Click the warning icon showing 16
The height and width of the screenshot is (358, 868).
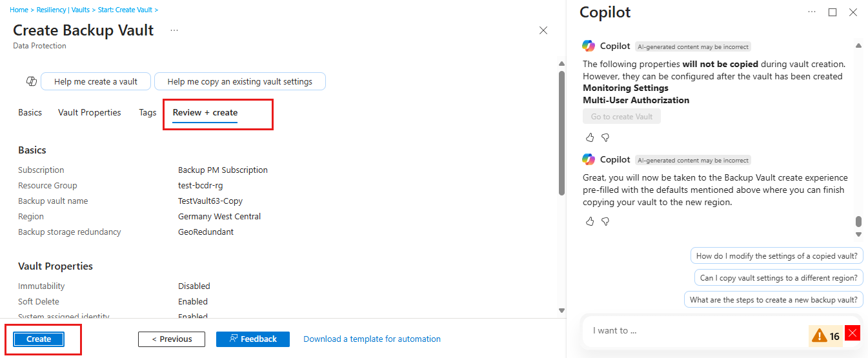(820, 335)
